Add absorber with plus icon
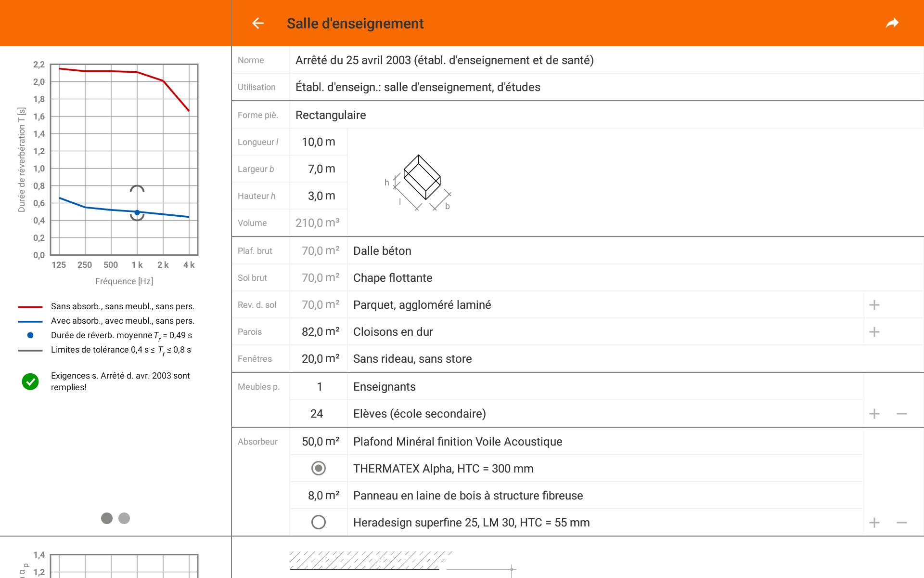Viewport: 924px width, 578px height. tap(874, 523)
